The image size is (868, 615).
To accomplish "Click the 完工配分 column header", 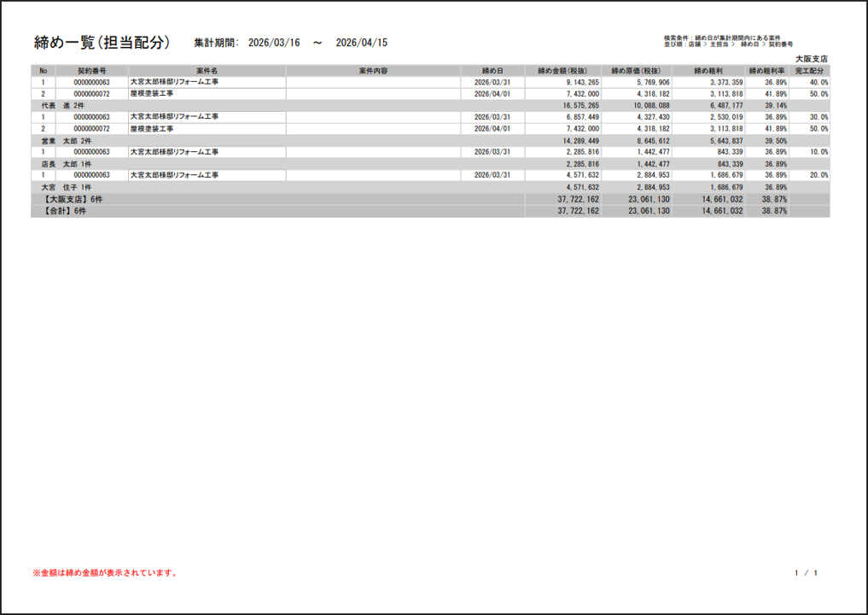I will tap(809, 71).
